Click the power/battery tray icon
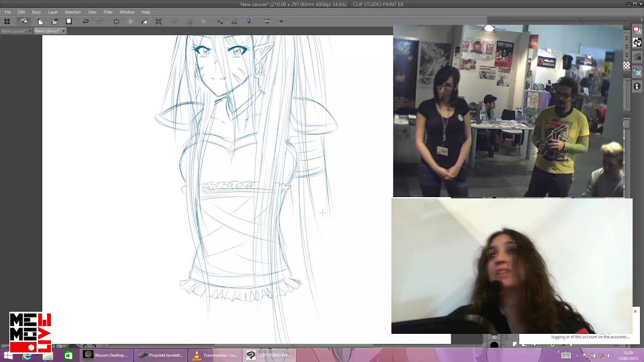Image resolution: width=644 pixels, height=362 pixels. 594,355
